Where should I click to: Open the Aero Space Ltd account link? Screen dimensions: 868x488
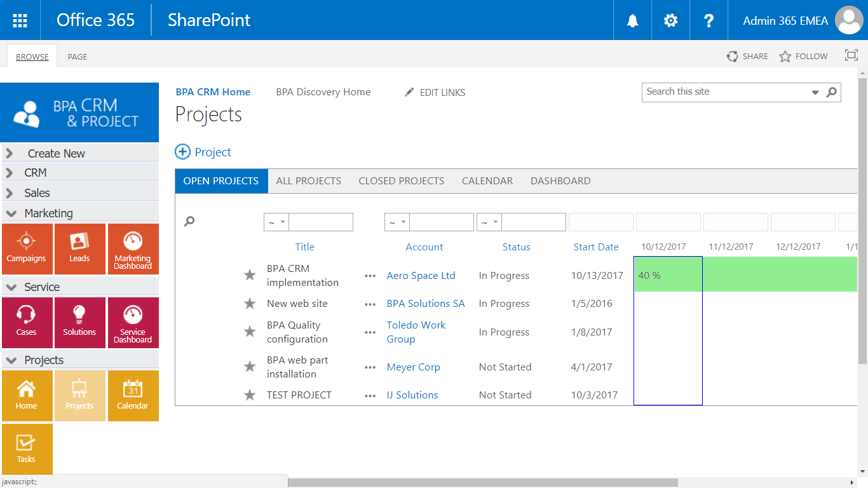pyautogui.click(x=421, y=276)
